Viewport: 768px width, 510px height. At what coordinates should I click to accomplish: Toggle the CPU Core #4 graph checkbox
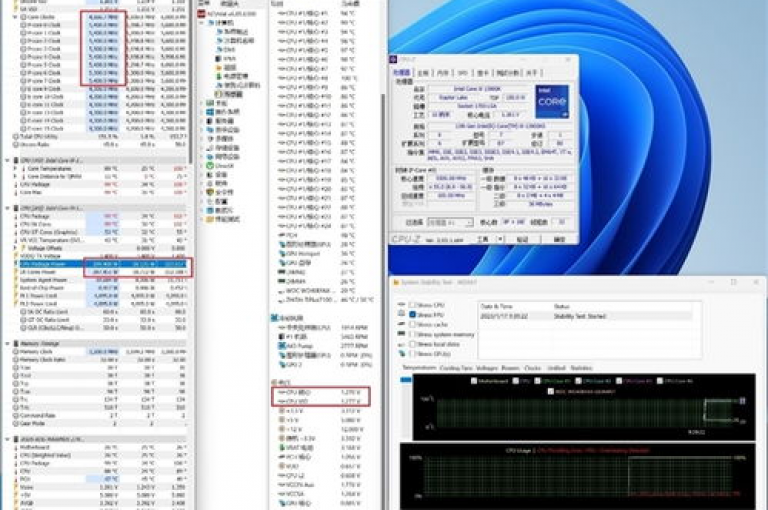[x=660, y=381]
